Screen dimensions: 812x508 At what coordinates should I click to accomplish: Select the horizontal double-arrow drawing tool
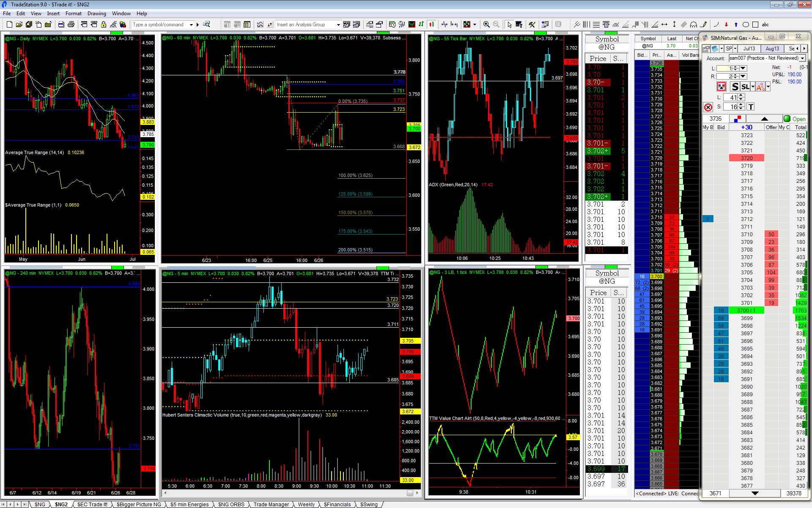[664, 25]
